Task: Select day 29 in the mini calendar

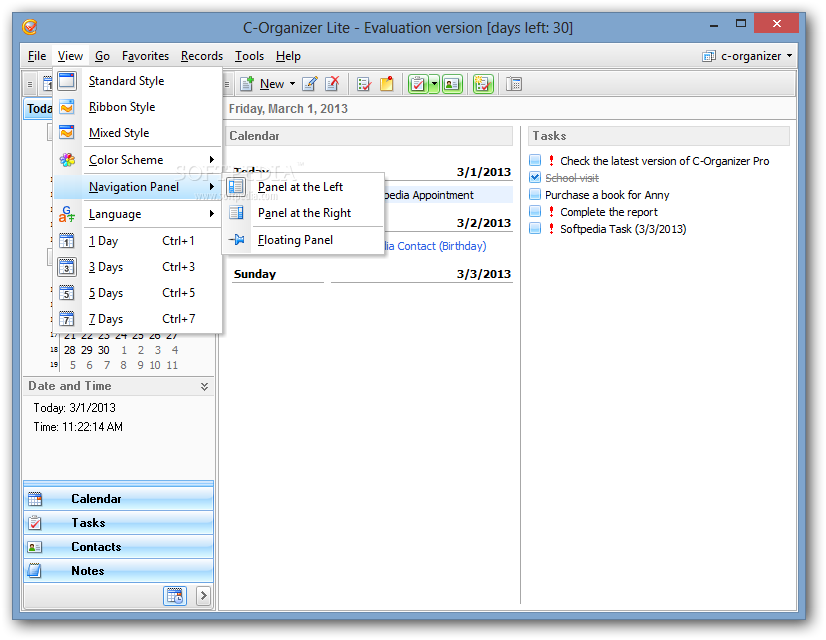Action: [x=86, y=350]
